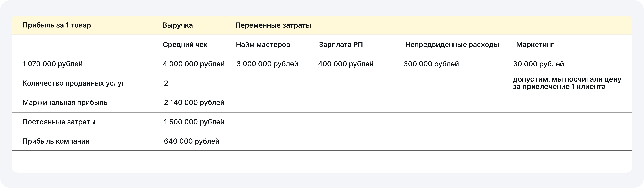
Task: Click the 1 070 000 рублей cell
Action: coord(53,64)
